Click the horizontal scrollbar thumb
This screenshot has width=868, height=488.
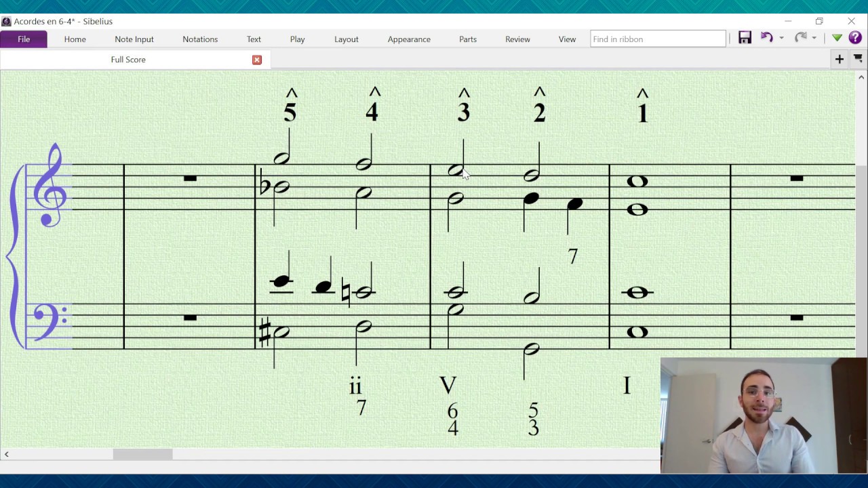pos(142,454)
